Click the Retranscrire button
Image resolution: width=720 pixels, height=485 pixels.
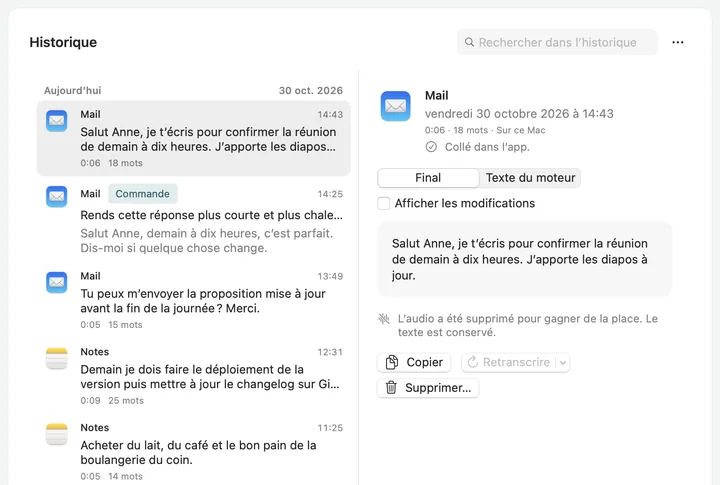516,362
